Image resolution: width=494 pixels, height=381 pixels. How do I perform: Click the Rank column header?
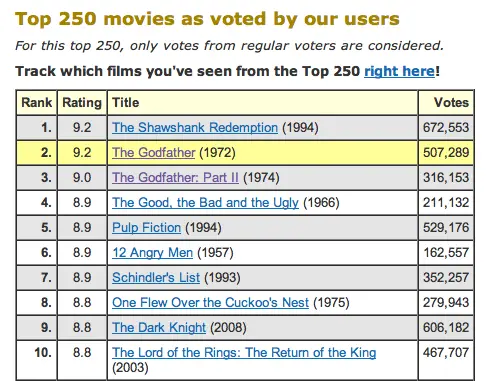pyautogui.click(x=37, y=102)
